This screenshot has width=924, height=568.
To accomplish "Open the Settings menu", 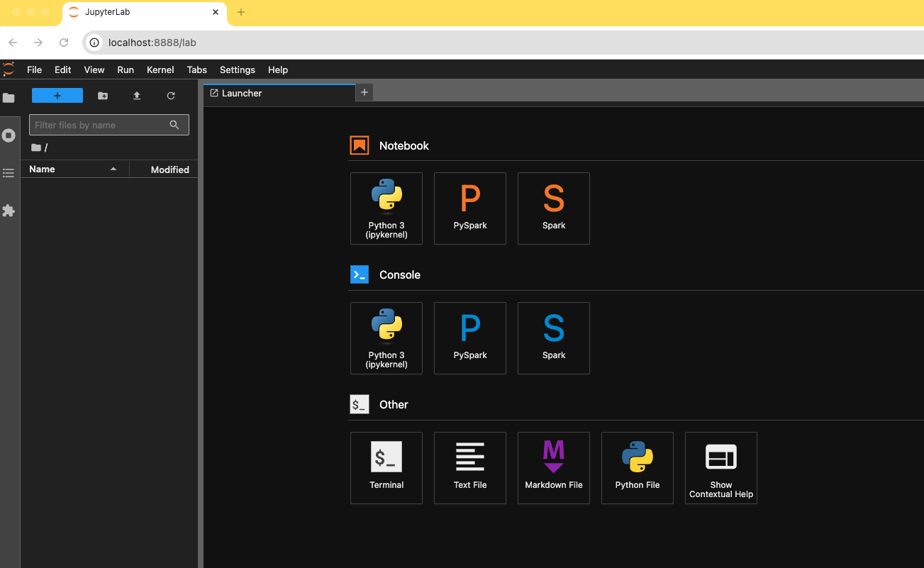I will click(x=238, y=69).
